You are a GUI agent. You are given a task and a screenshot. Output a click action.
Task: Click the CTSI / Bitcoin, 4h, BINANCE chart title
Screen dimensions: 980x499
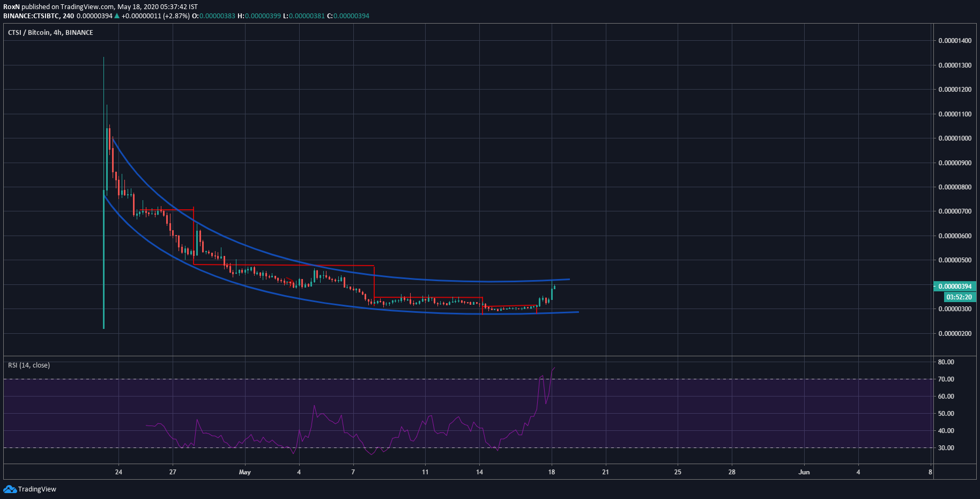(x=50, y=33)
